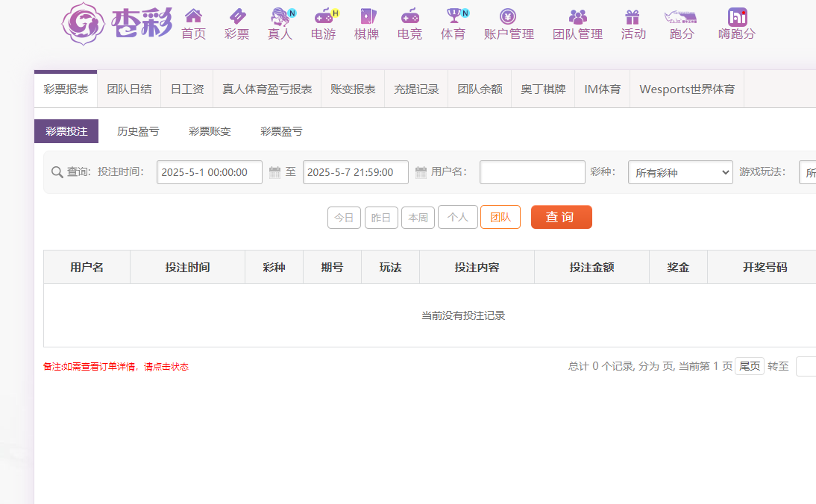Switch to the 团队日结 tab
Screen dimensions: 816x504
[129, 89]
